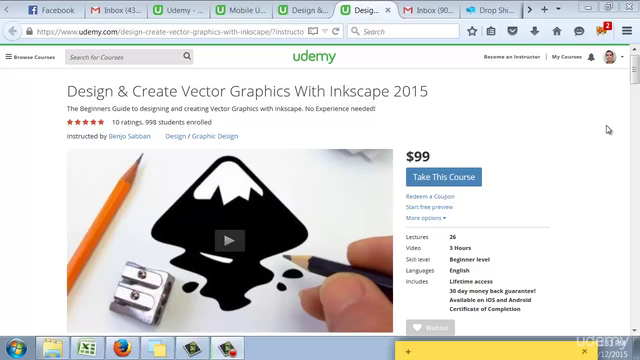Click the URL address bar
This screenshot has height=360, width=640.
coord(170,31)
